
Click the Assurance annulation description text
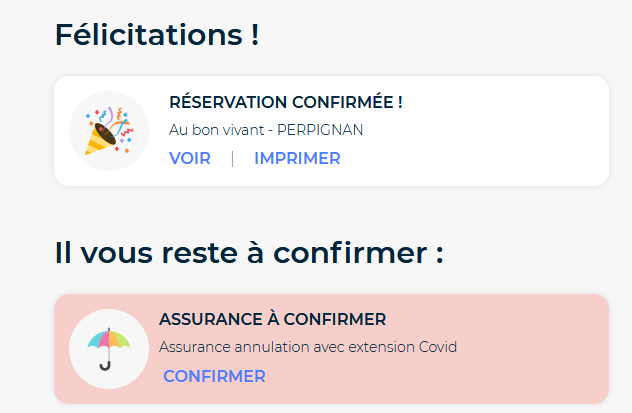pyautogui.click(x=308, y=347)
